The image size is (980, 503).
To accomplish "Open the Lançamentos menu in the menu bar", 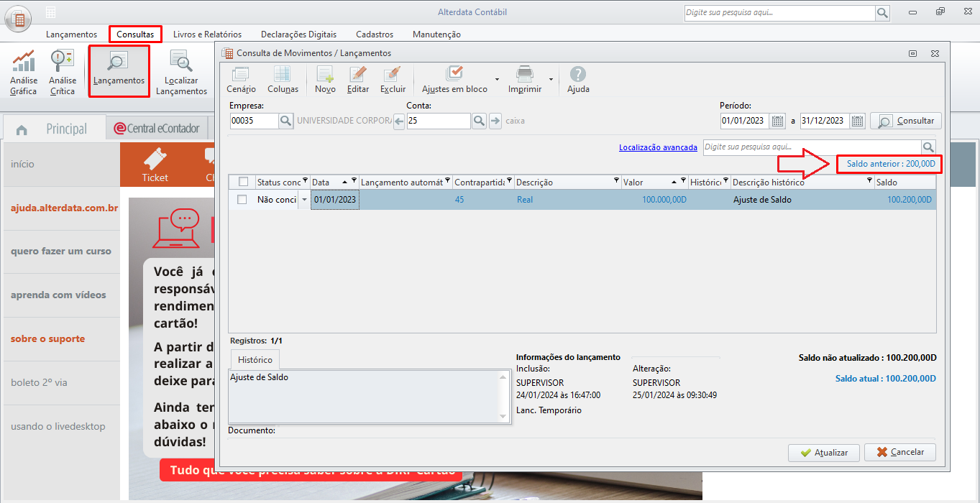I will click(71, 34).
